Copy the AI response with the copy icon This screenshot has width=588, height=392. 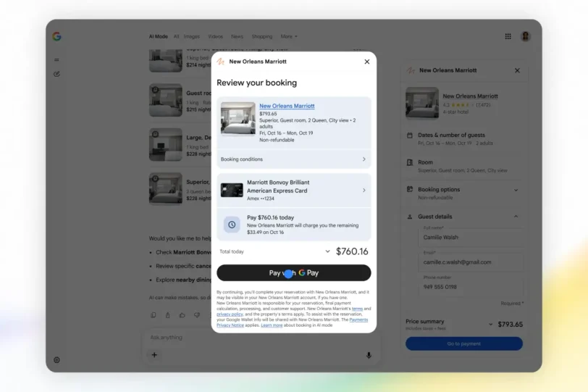click(154, 315)
